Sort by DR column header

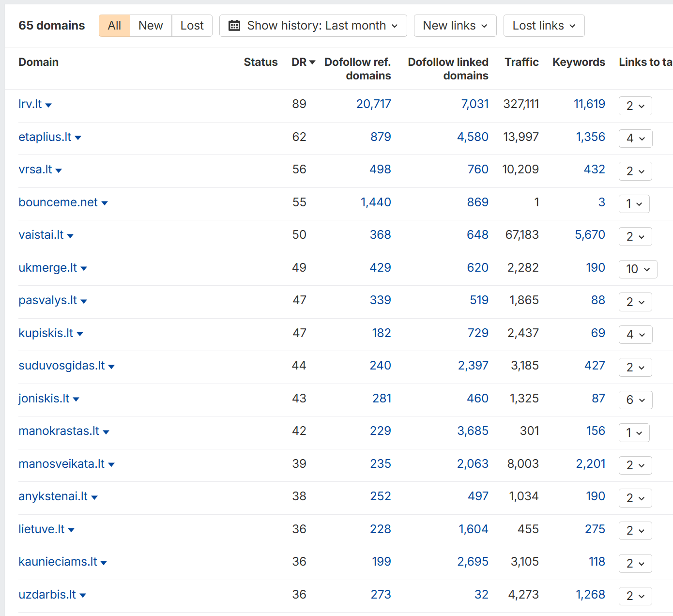coord(303,62)
